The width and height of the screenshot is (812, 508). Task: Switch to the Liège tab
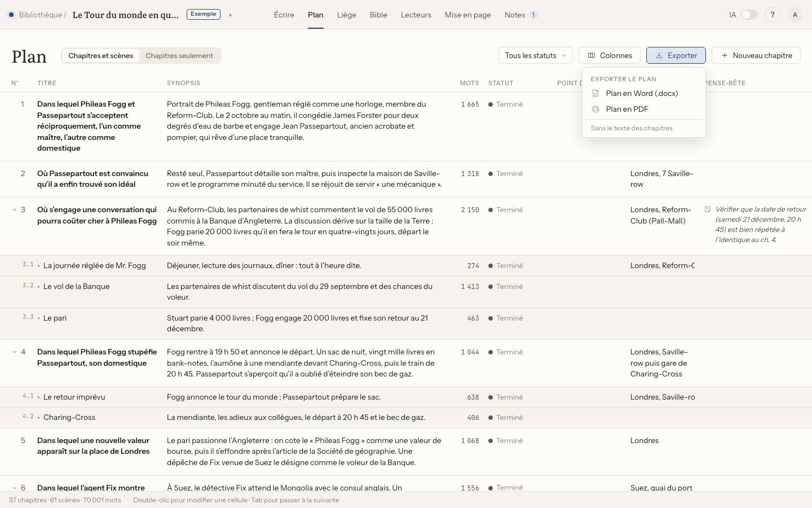click(346, 15)
